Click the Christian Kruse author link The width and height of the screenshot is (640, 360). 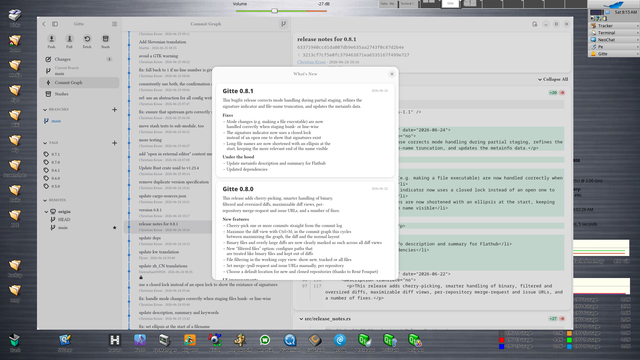311,62
